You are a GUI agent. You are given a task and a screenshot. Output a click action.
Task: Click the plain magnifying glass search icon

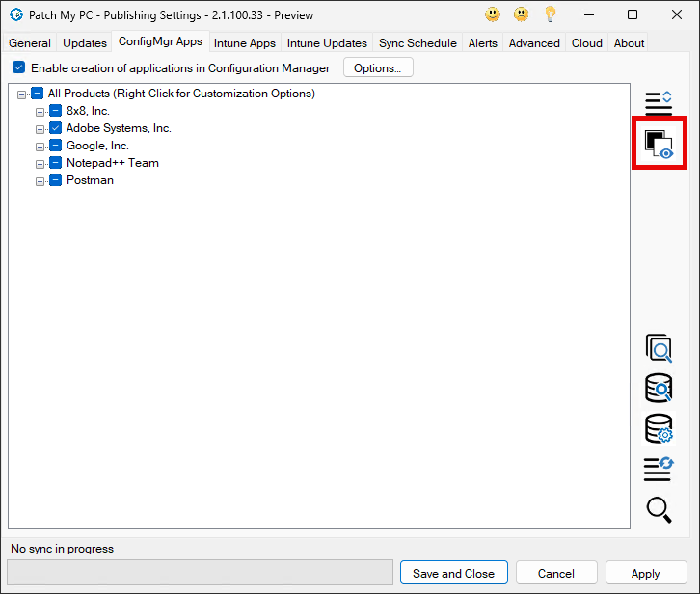tap(659, 509)
